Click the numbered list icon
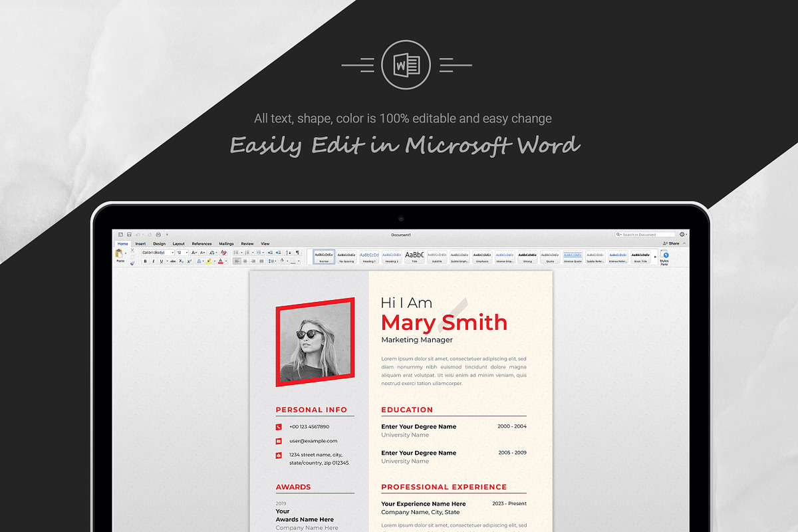This screenshot has width=798, height=532. tap(247, 253)
